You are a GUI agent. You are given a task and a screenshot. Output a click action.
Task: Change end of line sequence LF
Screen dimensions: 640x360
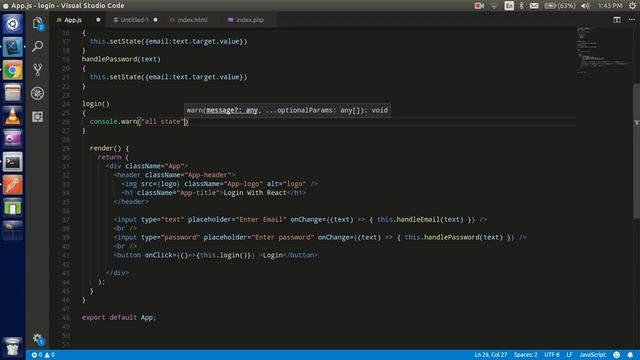569,355
